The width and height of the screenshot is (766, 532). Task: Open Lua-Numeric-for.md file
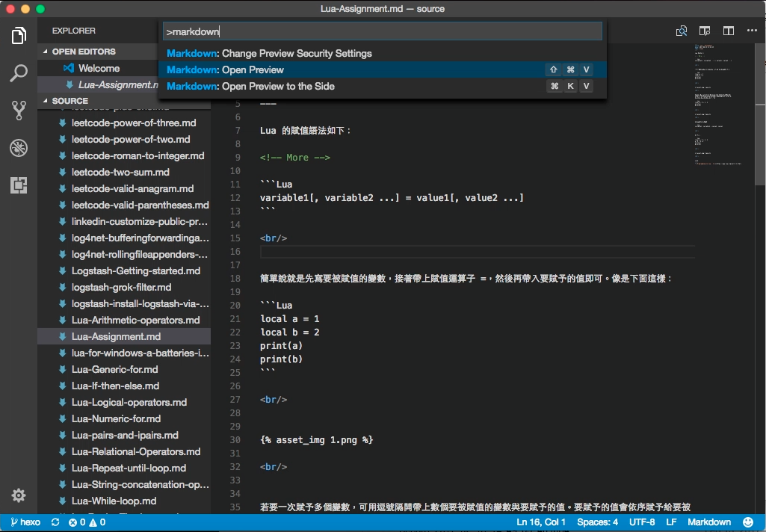coord(124,418)
